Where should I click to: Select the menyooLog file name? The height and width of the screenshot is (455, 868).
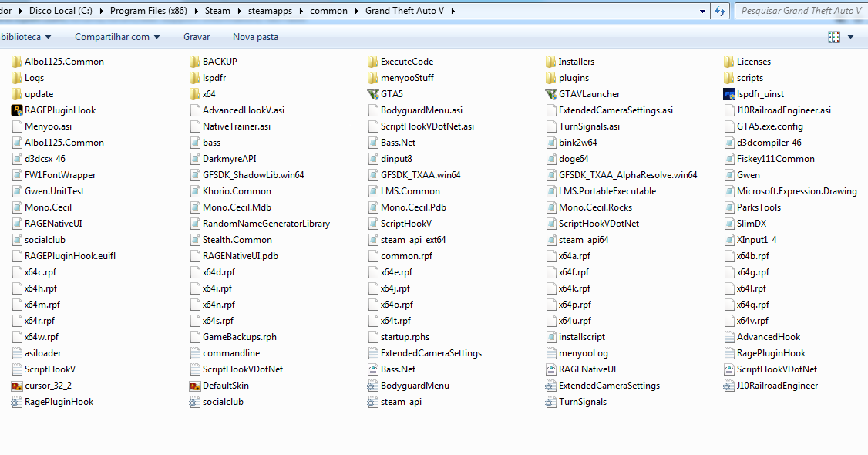[583, 353]
